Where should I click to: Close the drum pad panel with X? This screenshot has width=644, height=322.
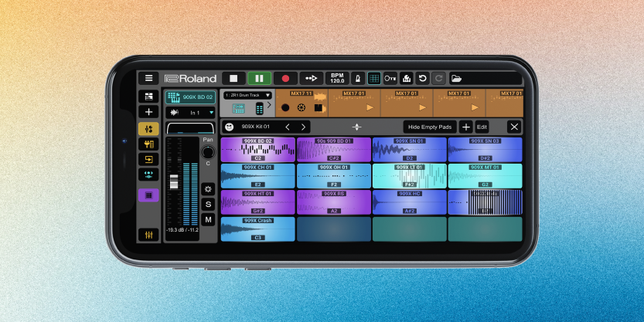point(514,127)
